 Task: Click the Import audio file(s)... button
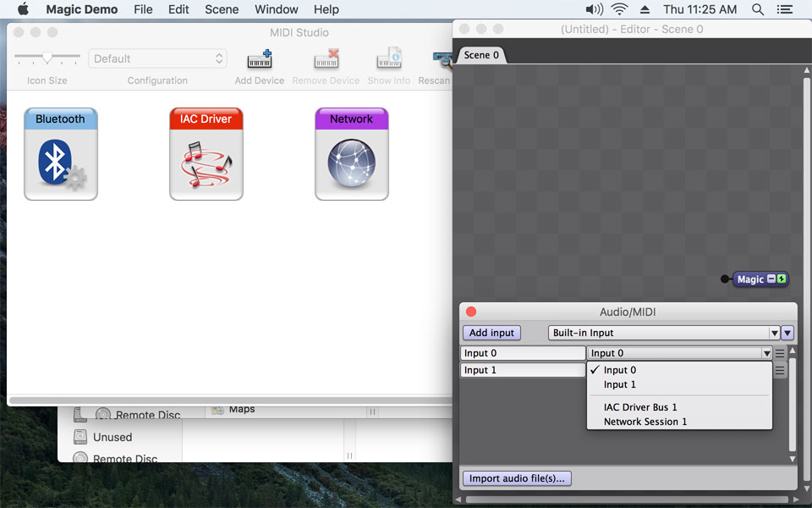tap(517, 478)
